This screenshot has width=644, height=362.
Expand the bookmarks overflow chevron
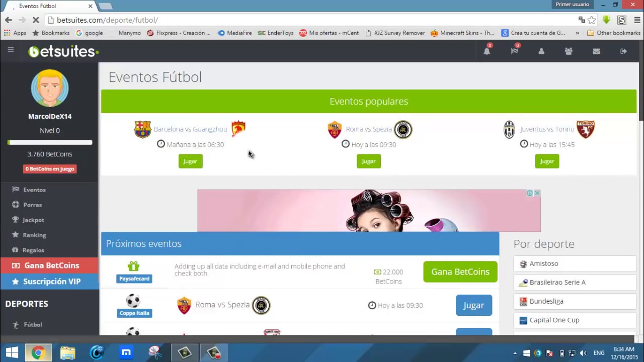coord(577,33)
